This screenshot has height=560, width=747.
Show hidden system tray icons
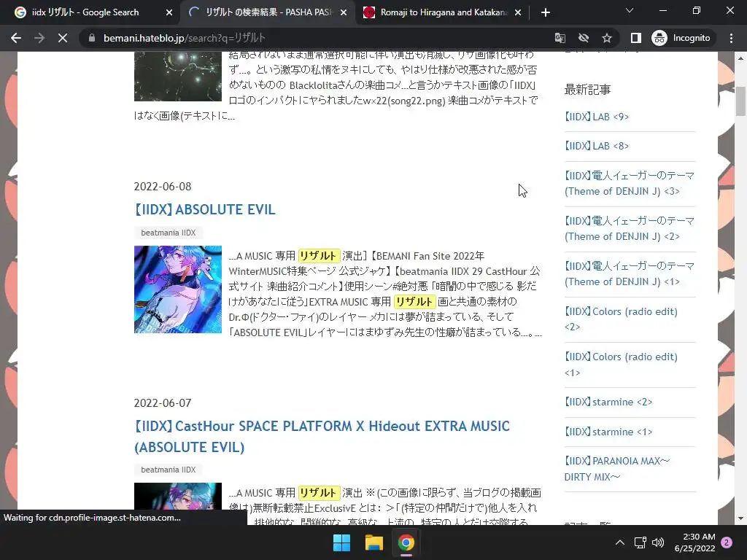(x=620, y=542)
